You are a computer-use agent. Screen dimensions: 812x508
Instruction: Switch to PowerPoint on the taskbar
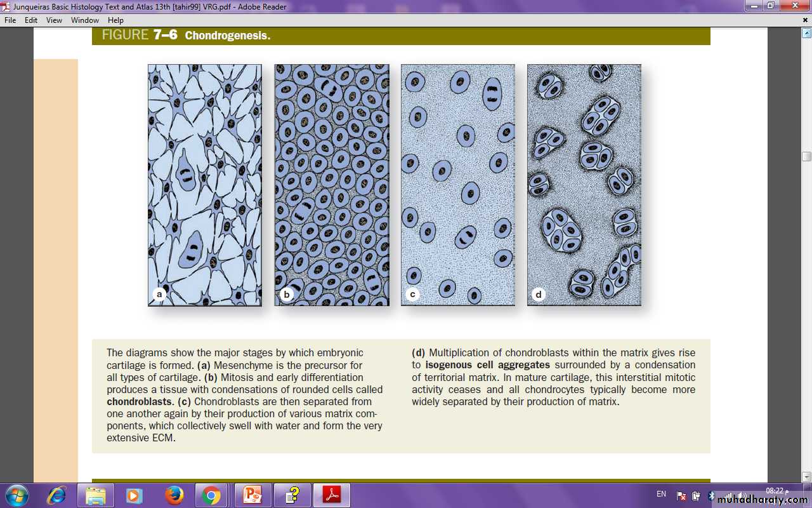pos(252,495)
